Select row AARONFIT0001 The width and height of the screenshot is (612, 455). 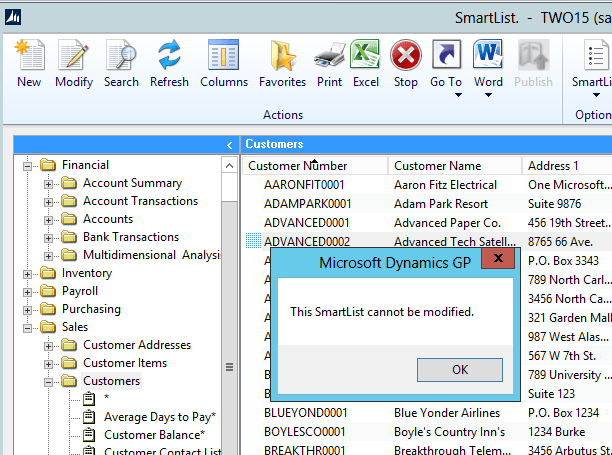[x=427, y=185]
